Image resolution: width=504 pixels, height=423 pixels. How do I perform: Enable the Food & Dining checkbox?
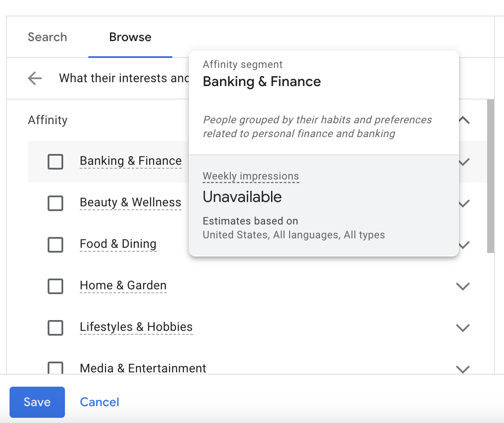point(55,245)
